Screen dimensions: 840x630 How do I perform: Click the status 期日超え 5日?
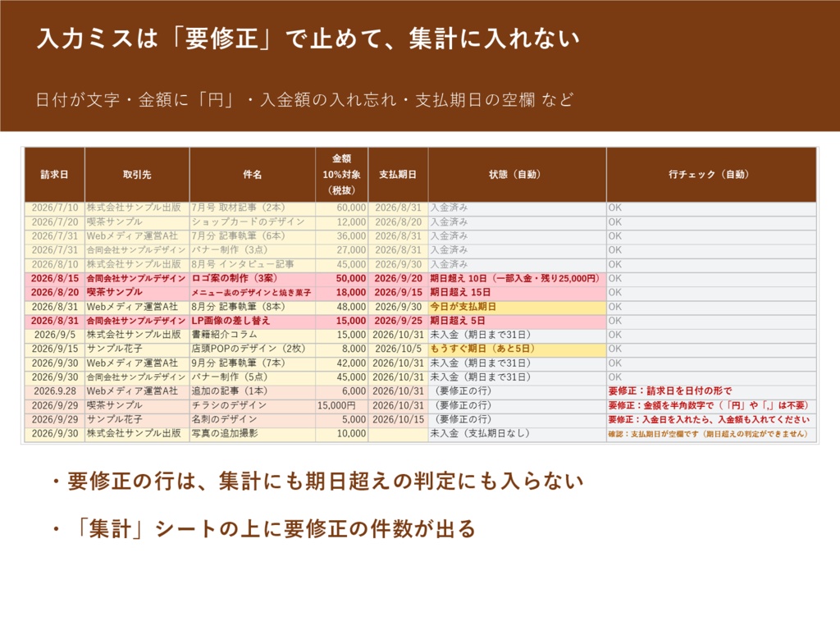(x=517, y=321)
